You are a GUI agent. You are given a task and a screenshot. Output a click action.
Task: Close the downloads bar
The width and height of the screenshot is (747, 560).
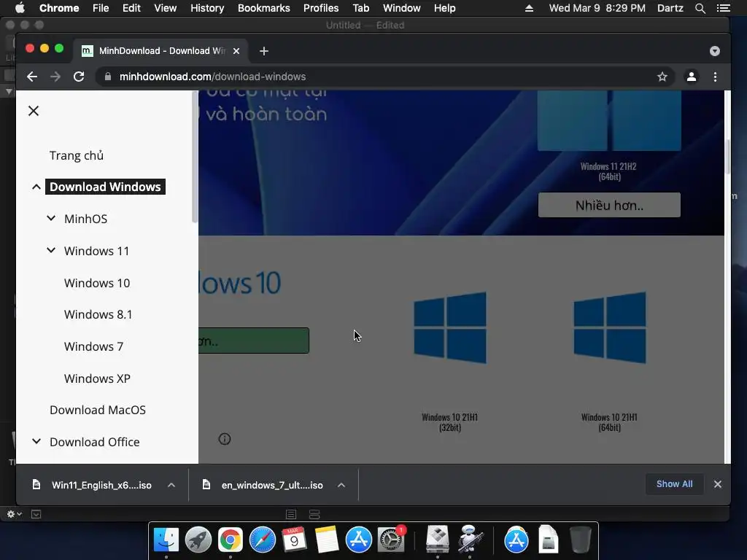tap(718, 484)
